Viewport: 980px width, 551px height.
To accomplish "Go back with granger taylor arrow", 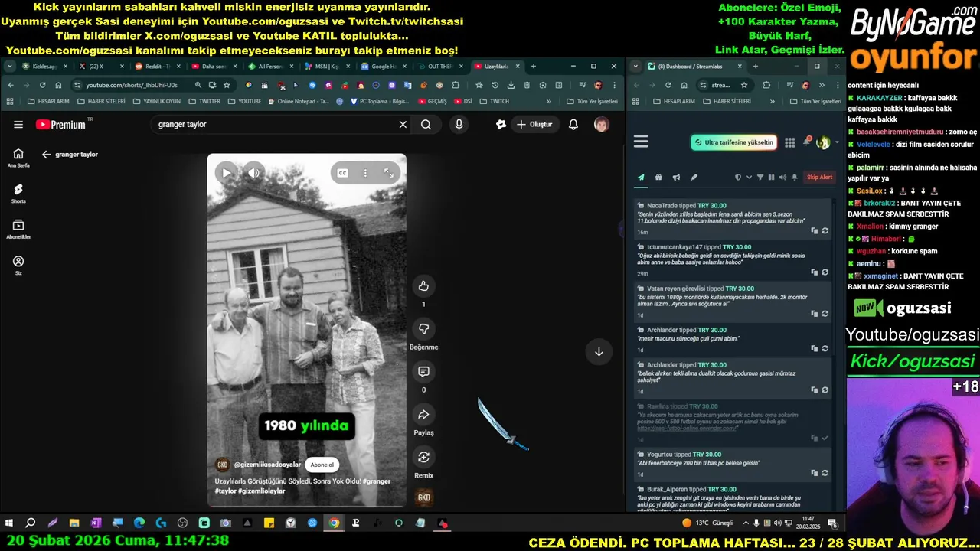I will coord(46,155).
